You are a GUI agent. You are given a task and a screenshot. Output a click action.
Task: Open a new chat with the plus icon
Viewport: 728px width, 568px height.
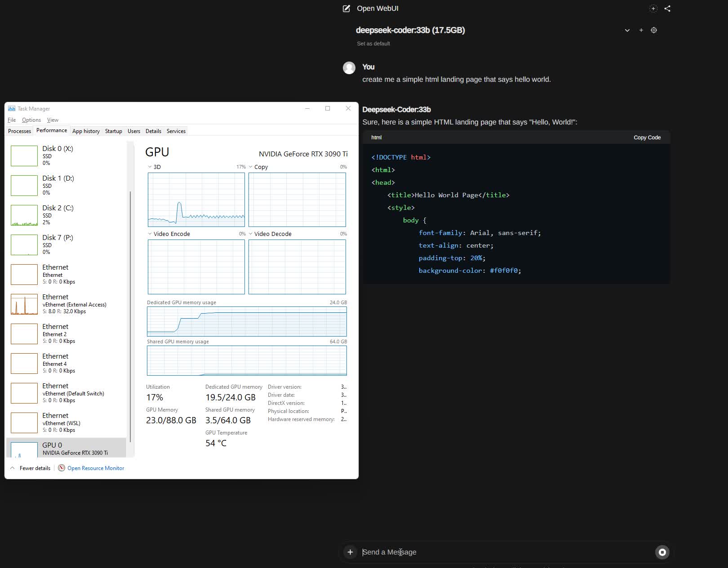(653, 8)
